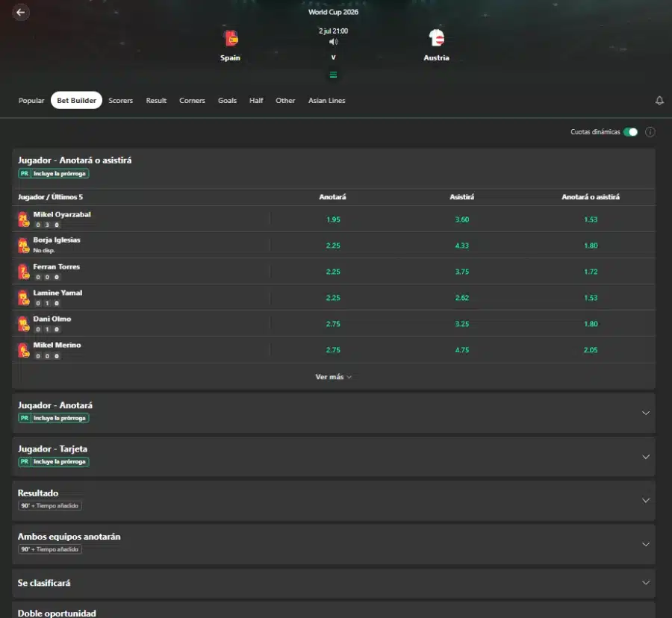
Task: Click Lamine Yamal's shirt icon
Action: [x=24, y=298]
